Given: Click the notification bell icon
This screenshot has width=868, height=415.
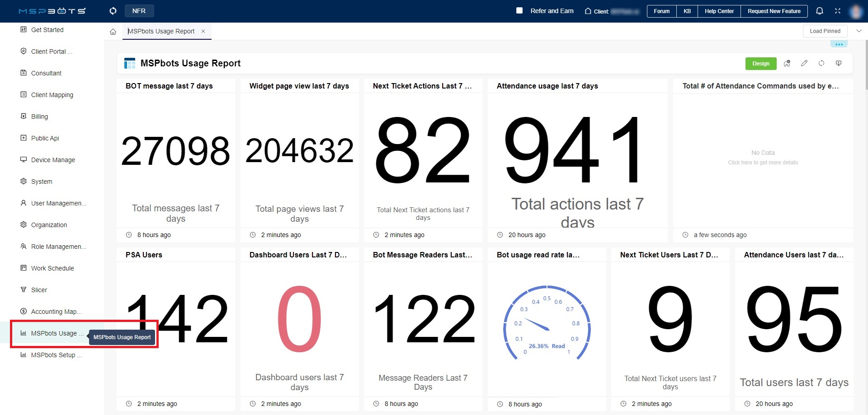Looking at the screenshot, I should [819, 11].
